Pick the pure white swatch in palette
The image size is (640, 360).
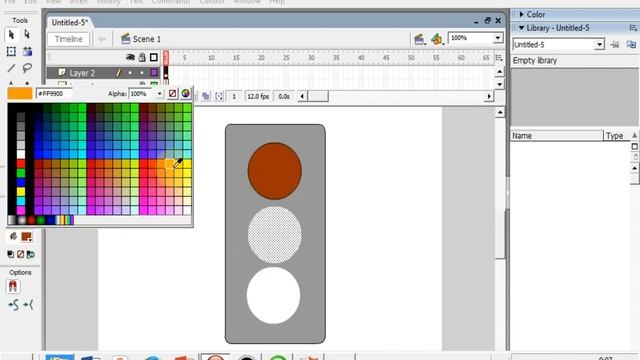point(20,154)
